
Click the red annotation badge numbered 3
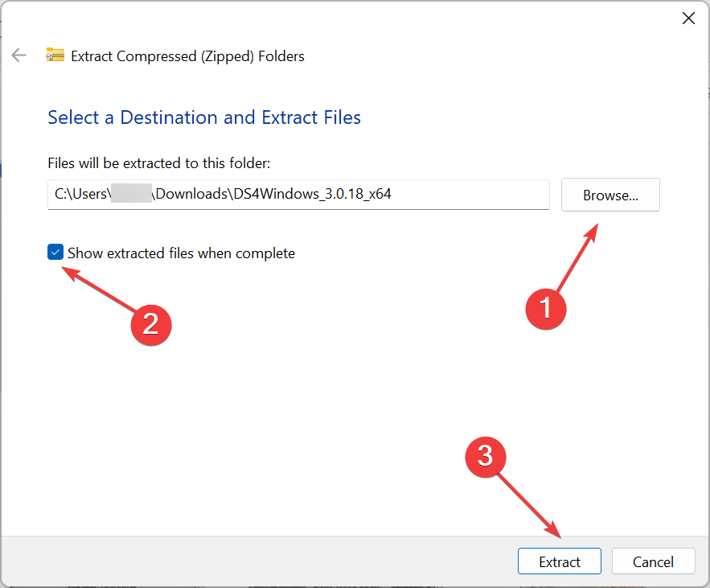pyautogui.click(x=486, y=456)
